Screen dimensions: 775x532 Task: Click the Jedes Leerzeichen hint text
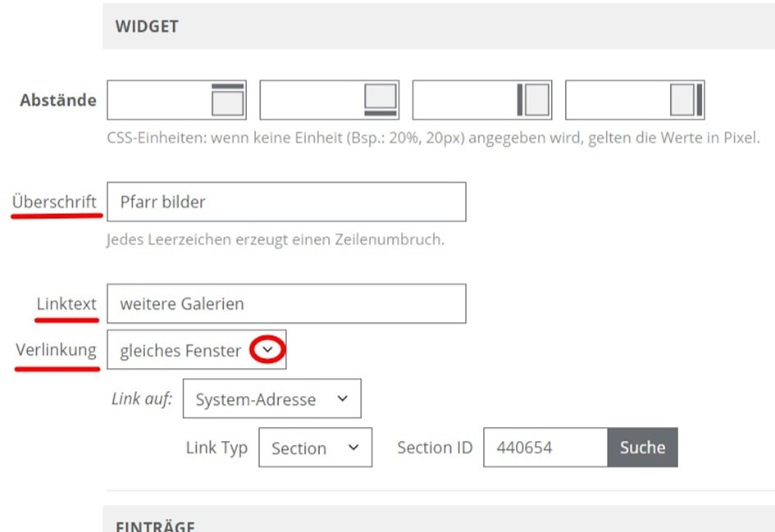(276, 239)
